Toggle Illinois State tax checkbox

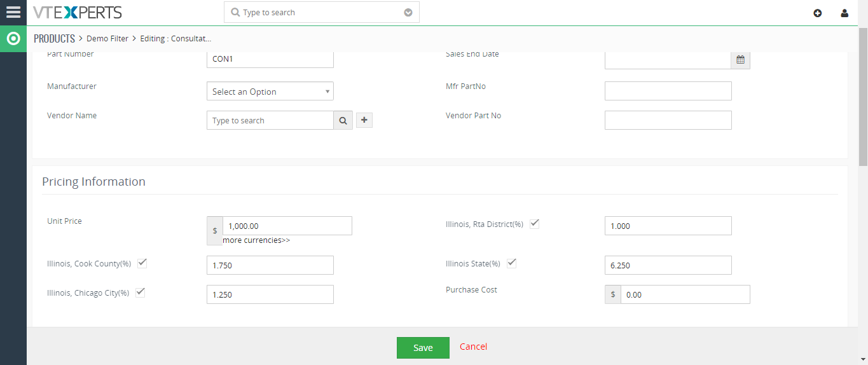(x=511, y=263)
